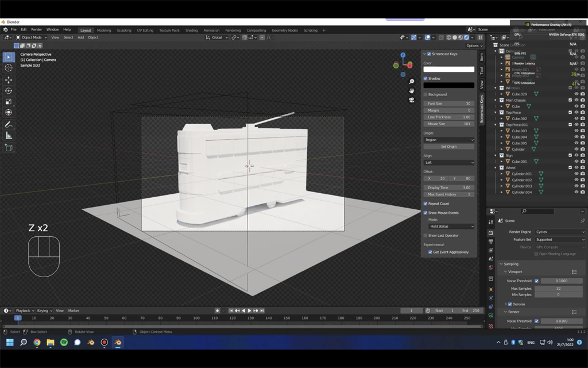Open the File menu
Viewport: 588px width, 368px height.
click(x=14, y=30)
